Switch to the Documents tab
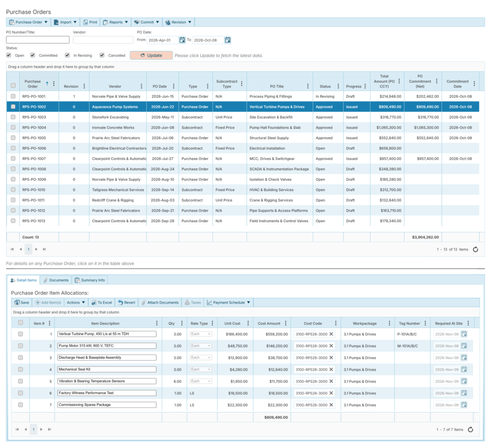Image resolution: width=491 pixels, height=448 pixels. pos(56,280)
